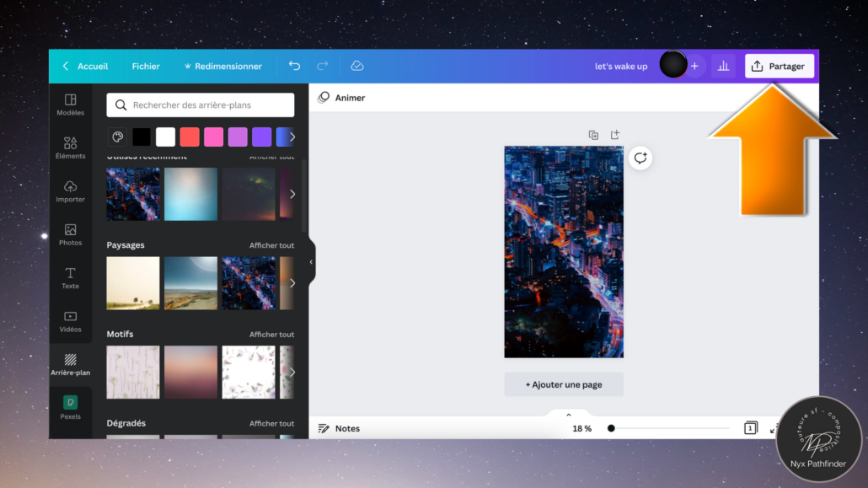
Task: Click the design title let's wake up
Action: 621,66
